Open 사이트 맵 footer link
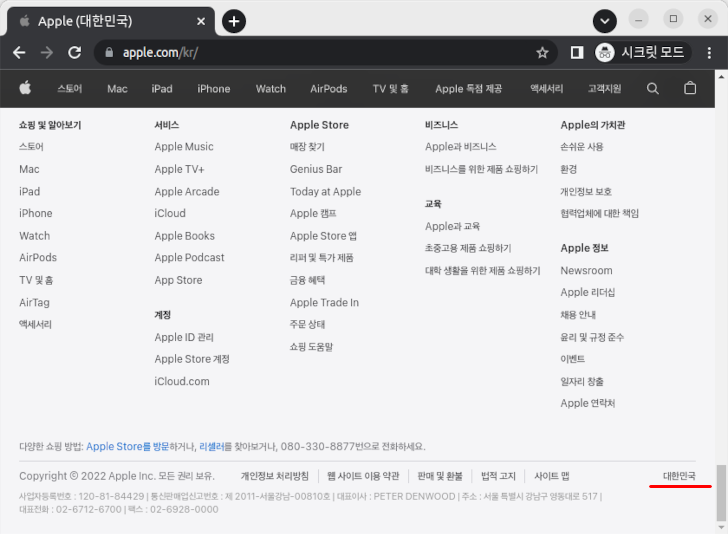Viewport: 728px width, 534px height. click(552, 476)
